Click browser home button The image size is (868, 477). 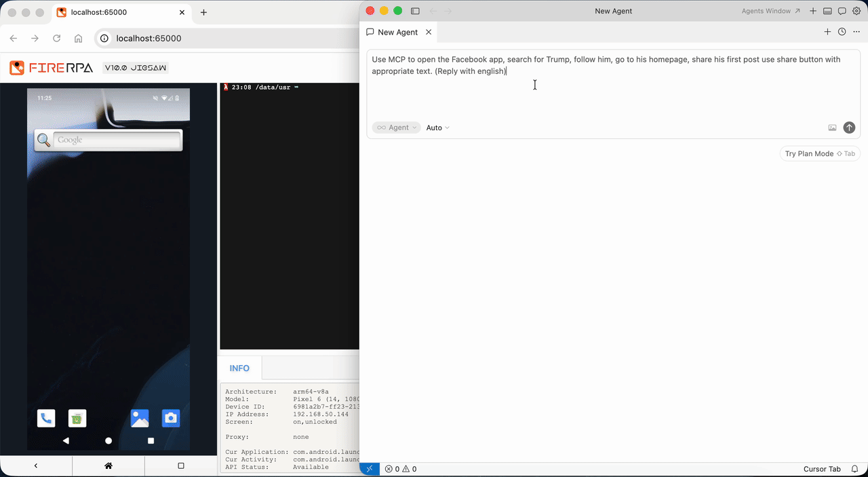coord(79,39)
